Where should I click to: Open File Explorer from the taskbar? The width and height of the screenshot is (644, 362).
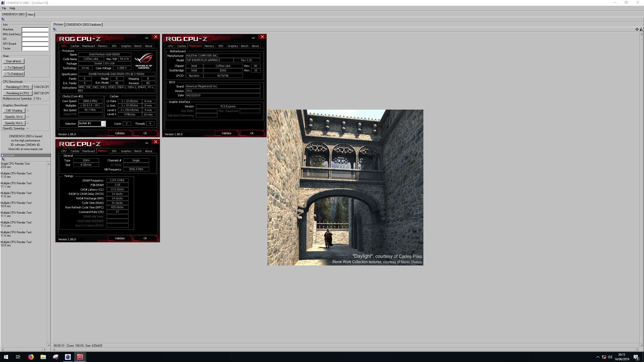[x=43, y=357]
